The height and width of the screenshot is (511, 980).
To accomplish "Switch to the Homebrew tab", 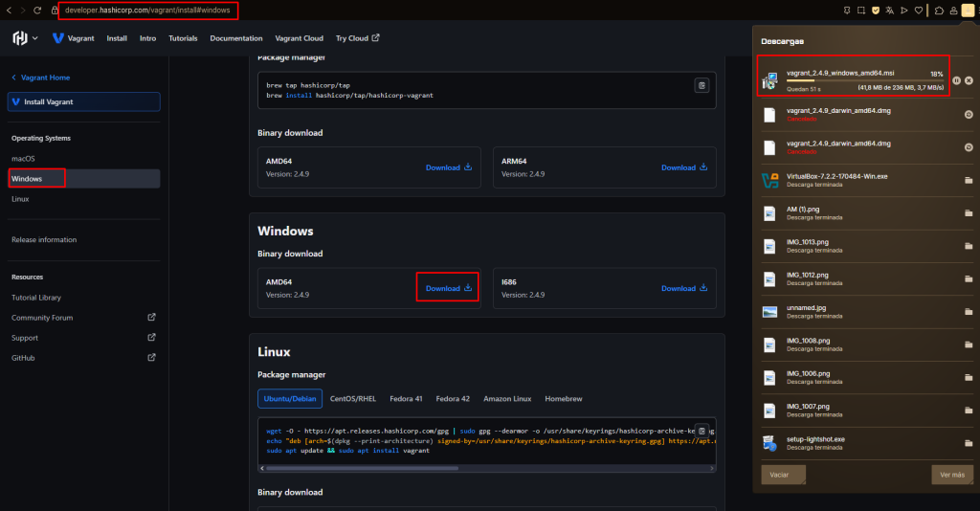I will (563, 398).
